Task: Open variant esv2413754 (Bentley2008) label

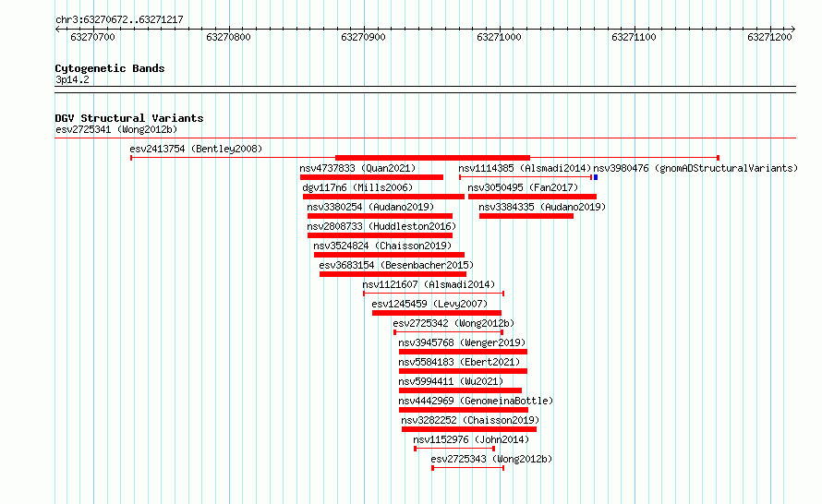Action: (x=196, y=149)
